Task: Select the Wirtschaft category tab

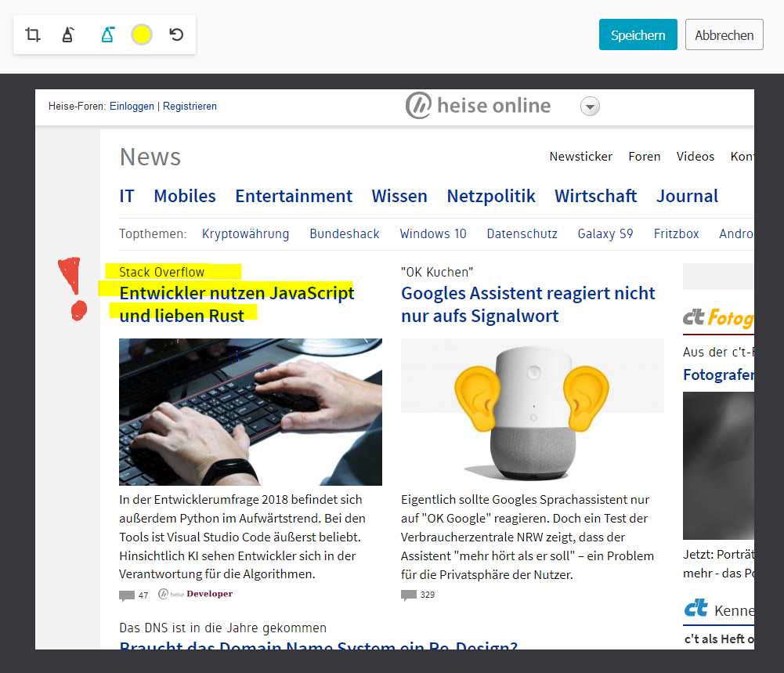Action: pyautogui.click(x=595, y=196)
